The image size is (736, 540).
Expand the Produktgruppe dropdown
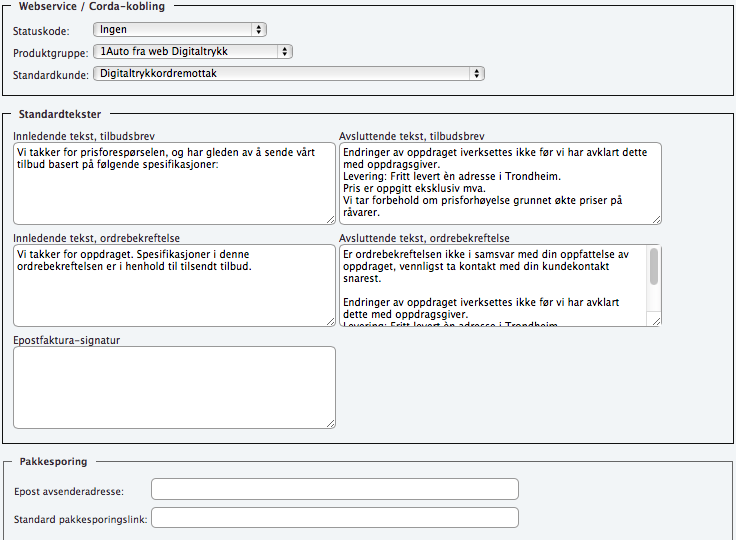(x=191, y=51)
